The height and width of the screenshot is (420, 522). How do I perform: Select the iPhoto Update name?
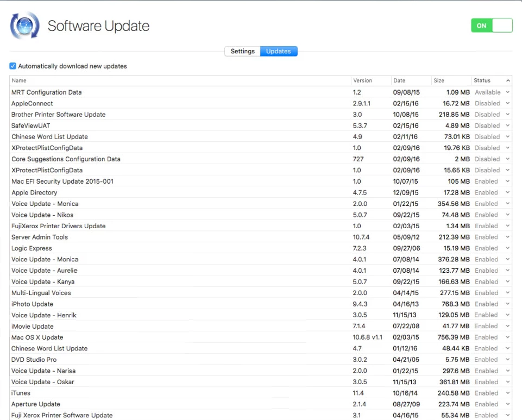click(32, 304)
